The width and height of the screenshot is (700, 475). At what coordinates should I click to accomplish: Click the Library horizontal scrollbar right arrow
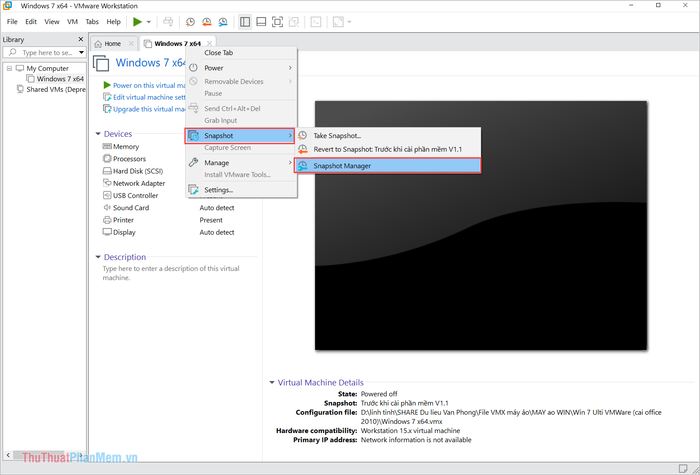click(x=82, y=455)
